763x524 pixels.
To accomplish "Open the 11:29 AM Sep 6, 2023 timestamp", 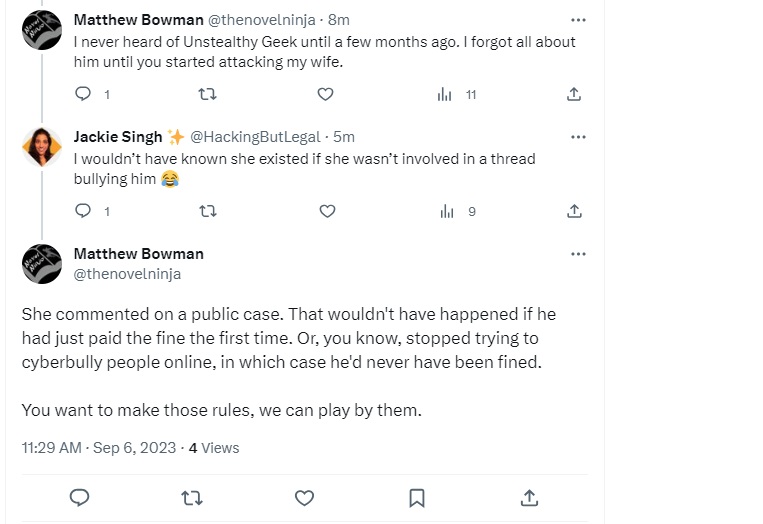I will [100, 448].
